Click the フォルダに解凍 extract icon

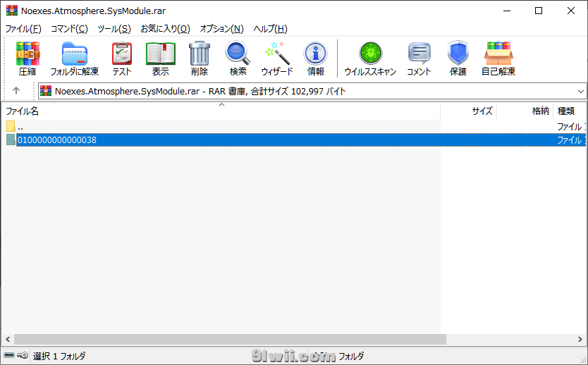coord(74,58)
